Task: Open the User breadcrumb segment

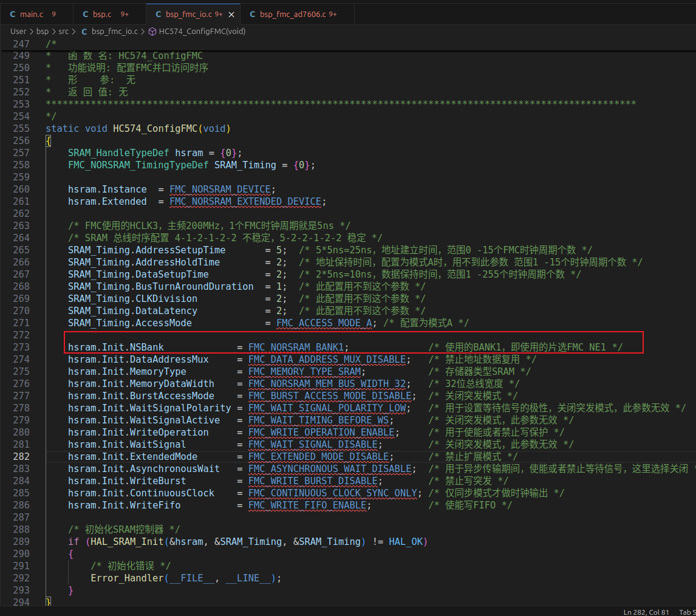Action: tap(18, 32)
